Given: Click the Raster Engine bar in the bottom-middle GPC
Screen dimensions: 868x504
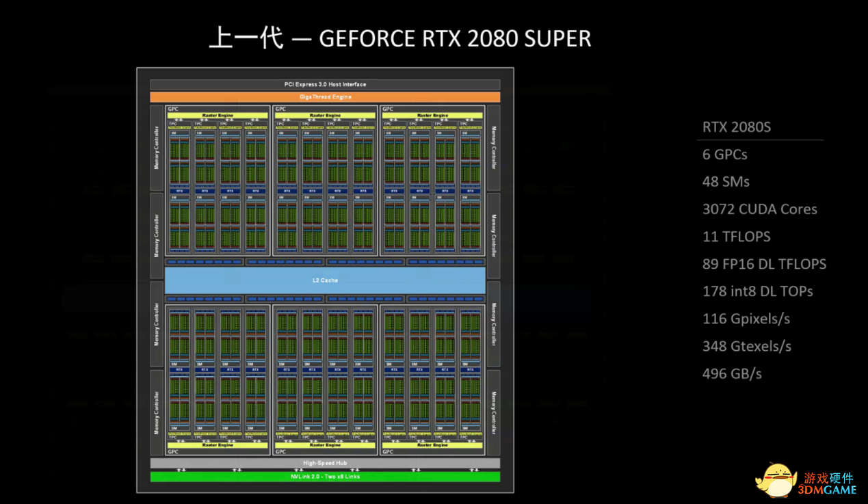Looking at the screenshot, I should point(325,445).
